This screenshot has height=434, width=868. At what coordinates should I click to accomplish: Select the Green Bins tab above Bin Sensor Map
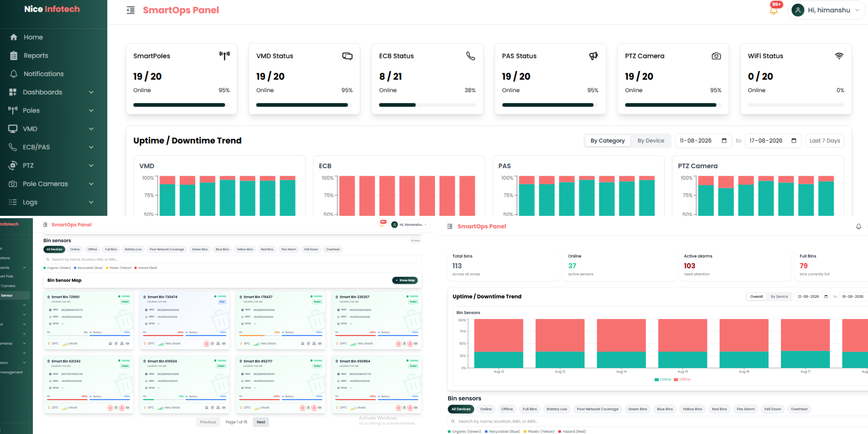coord(200,249)
